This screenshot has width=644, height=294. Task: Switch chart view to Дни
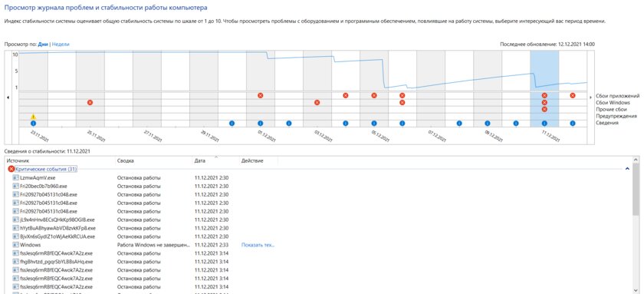tap(43, 44)
